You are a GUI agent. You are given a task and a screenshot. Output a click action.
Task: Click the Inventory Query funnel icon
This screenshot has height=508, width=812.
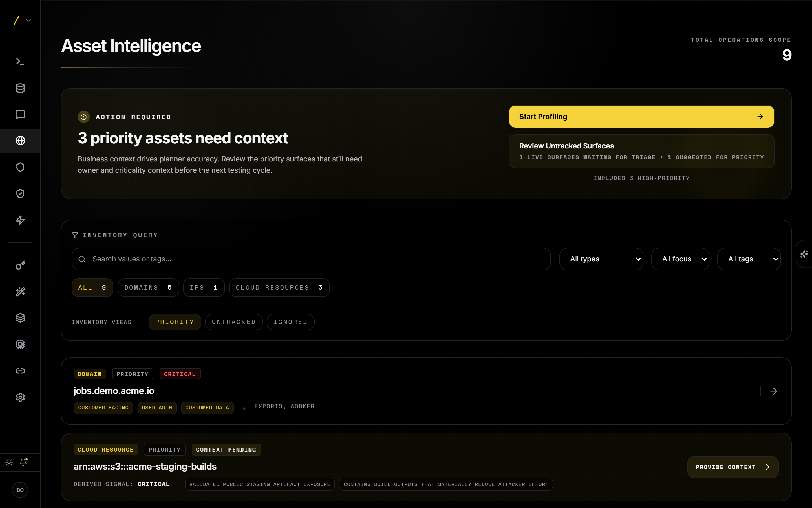(75, 235)
